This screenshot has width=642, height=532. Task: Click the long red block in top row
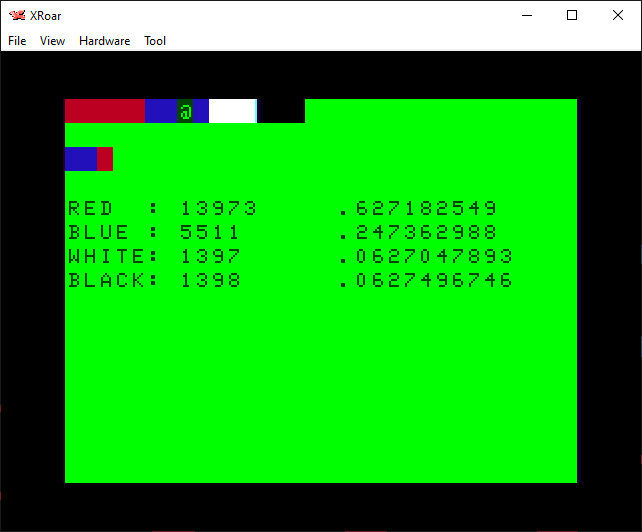pyautogui.click(x=105, y=111)
